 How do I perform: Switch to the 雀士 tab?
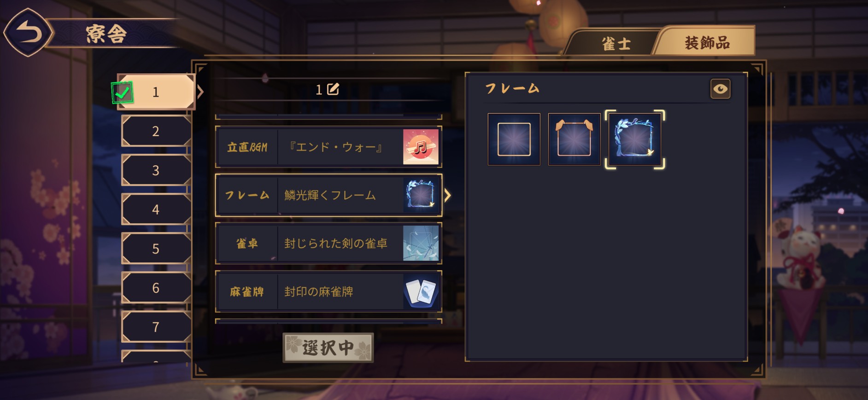click(616, 44)
